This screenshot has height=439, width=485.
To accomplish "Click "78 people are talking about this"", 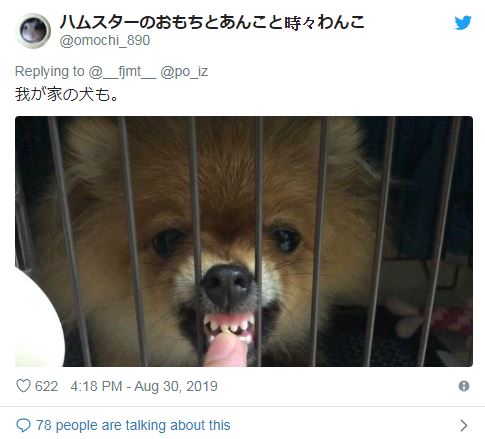I will coord(133,425).
